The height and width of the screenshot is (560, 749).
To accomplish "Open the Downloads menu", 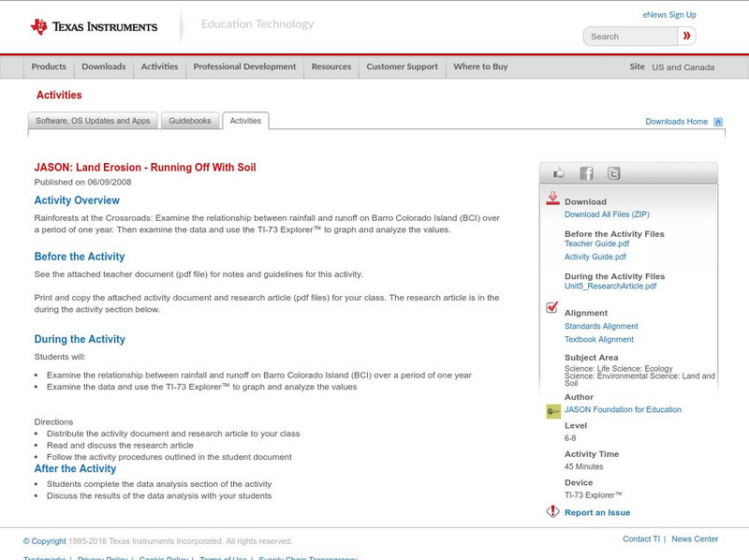I will pyautogui.click(x=104, y=66).
